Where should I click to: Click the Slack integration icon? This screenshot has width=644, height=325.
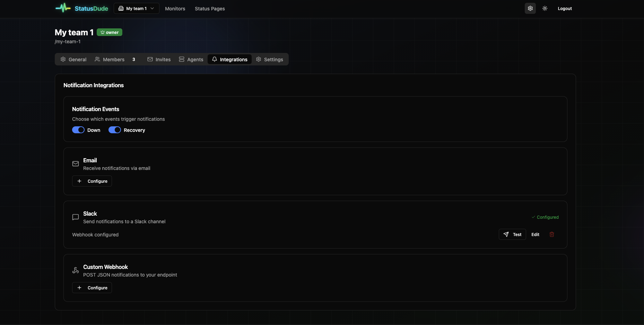click(x=76, y=217)
